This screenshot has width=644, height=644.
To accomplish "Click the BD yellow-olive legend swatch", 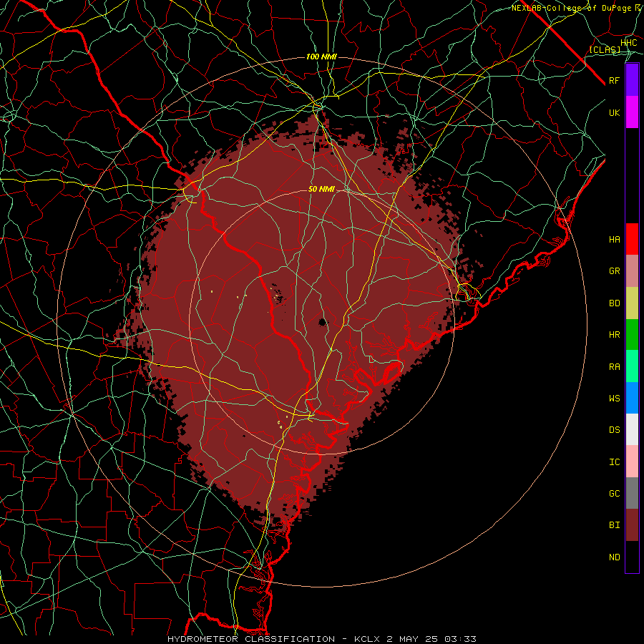I will [x=632, y=303].
